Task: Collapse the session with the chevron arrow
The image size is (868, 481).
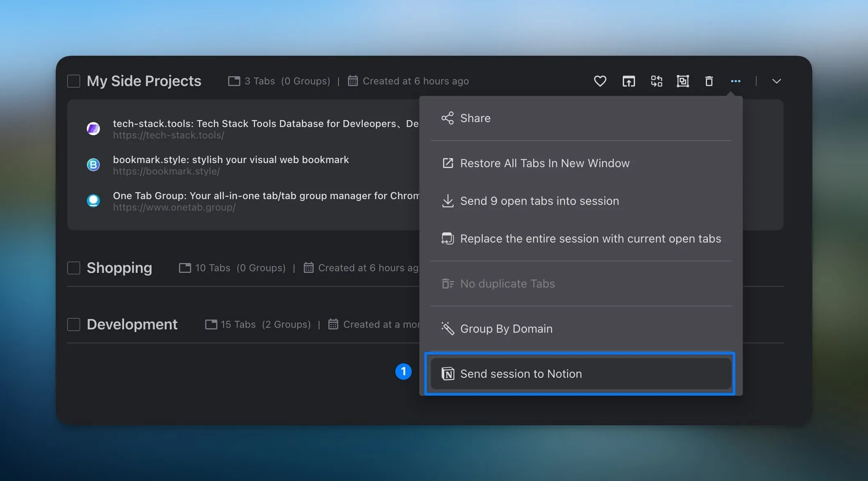Action: click(776, 81)
